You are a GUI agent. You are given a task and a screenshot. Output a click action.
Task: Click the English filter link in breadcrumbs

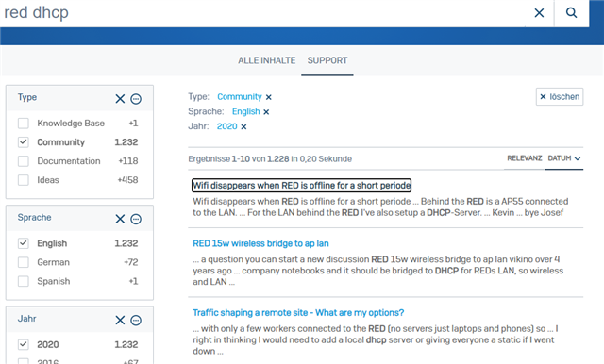coord(245,111)
